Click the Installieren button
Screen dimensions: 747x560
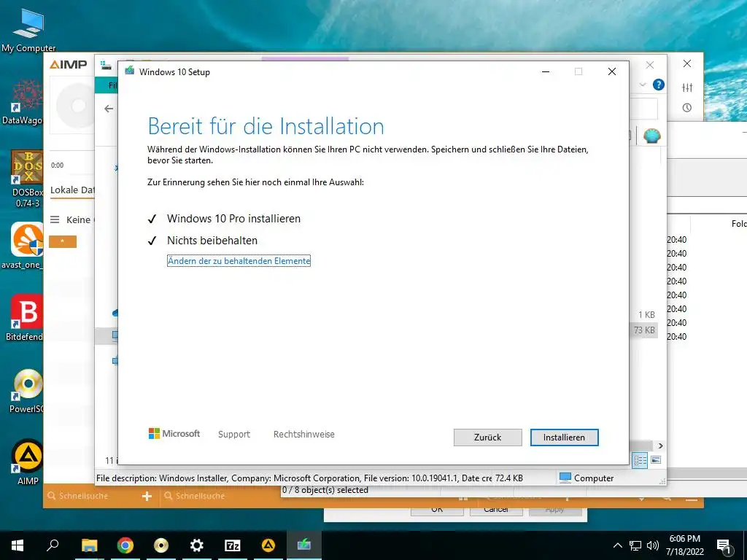[x=564, y=437]
